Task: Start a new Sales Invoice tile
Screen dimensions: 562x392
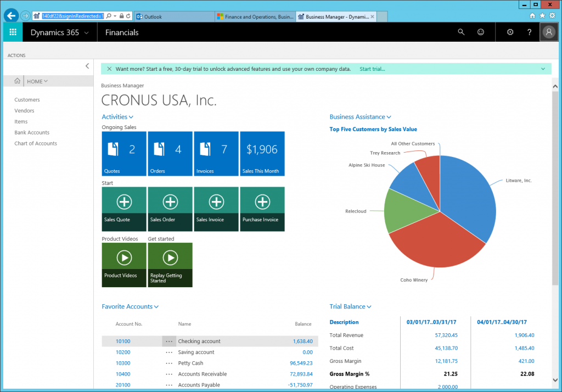Action: (x=216, y=209)
